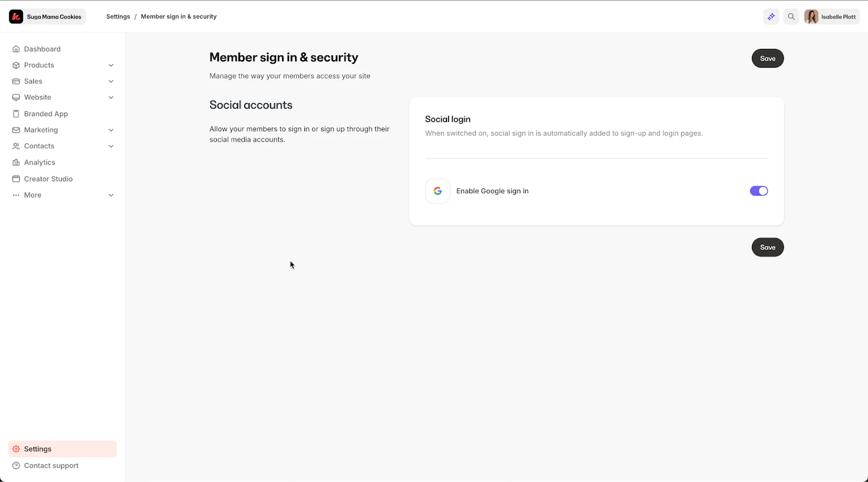Open Creator Studio
Viewport: 868px width, 482px height.
tap(48, 179)
